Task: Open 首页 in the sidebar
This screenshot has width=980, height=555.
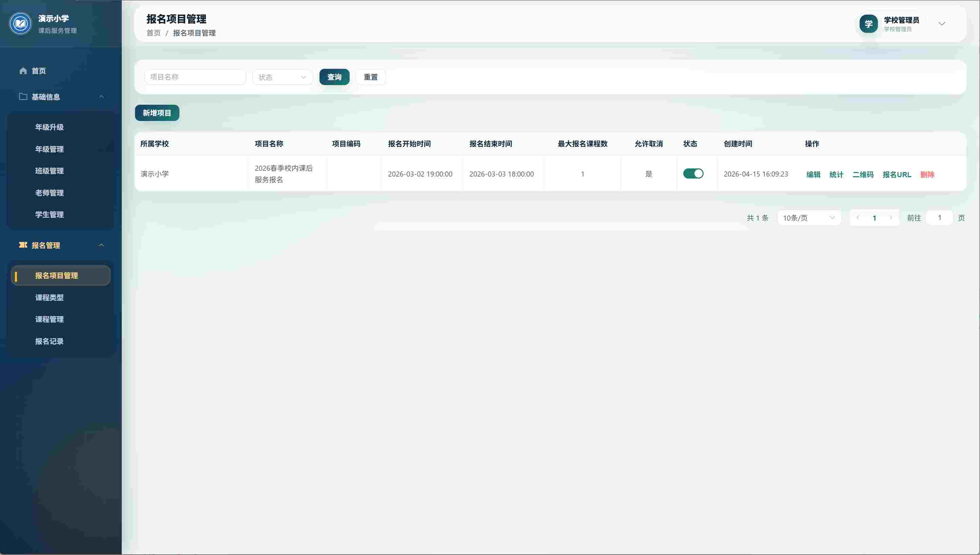Action: tap(39, 71)
